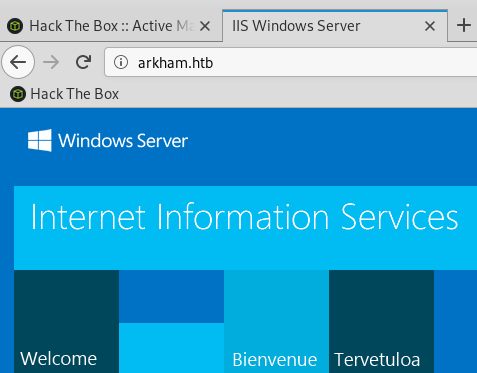Select the Welcome tile
The height and width of the screenshot is (373, 477).
pos(66,321)
